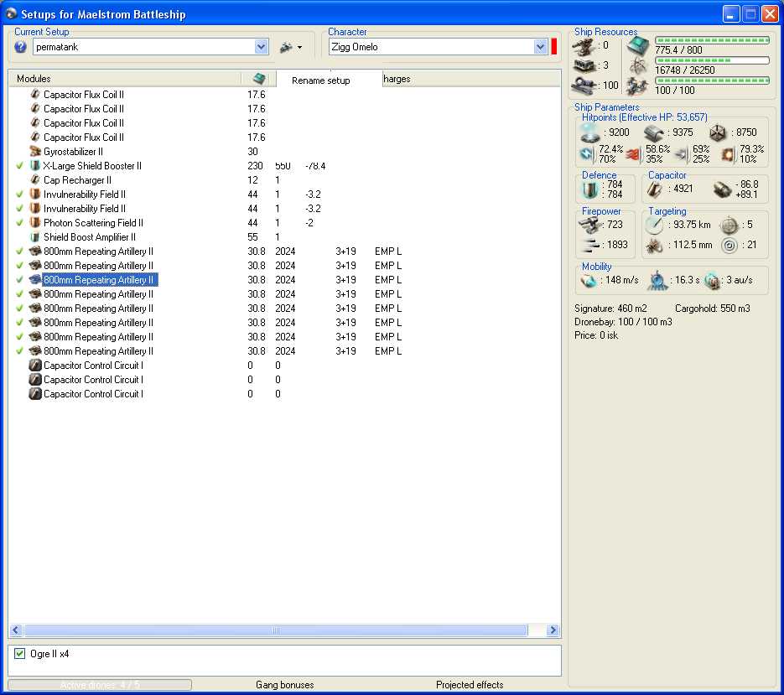Image resolution: width=784 pixels, height=695 pixels.
Task: Click horizontal scrollbar left arrow
Action: (15, 630)
